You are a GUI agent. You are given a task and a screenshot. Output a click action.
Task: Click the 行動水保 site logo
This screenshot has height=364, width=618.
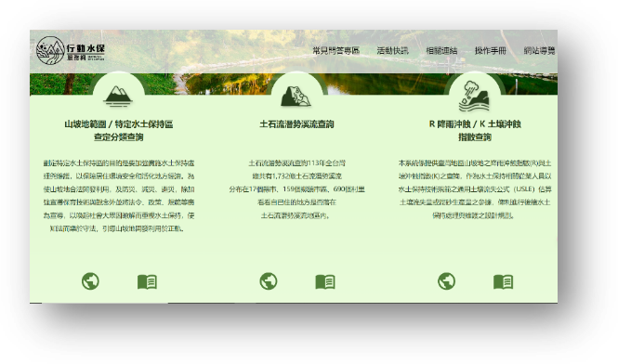coord(70,51)
